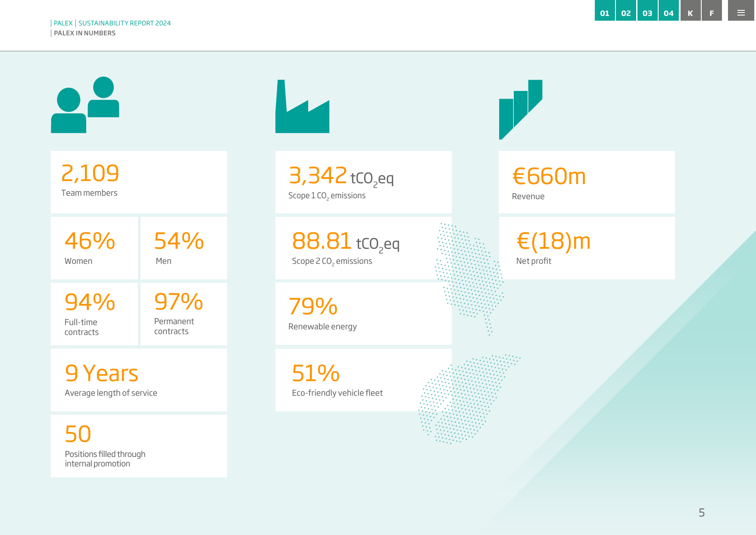Open the K section tab
This screenshot has height=535, width=756.
tap(690, 10)
